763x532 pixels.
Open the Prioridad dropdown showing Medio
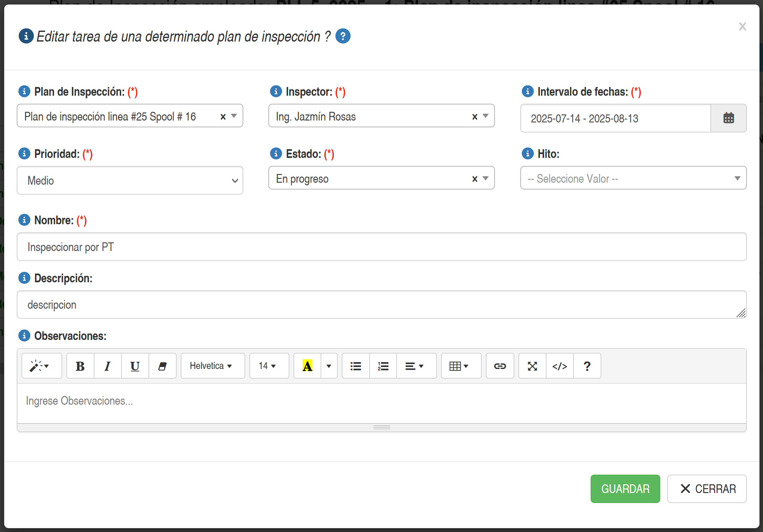(130, 180)
